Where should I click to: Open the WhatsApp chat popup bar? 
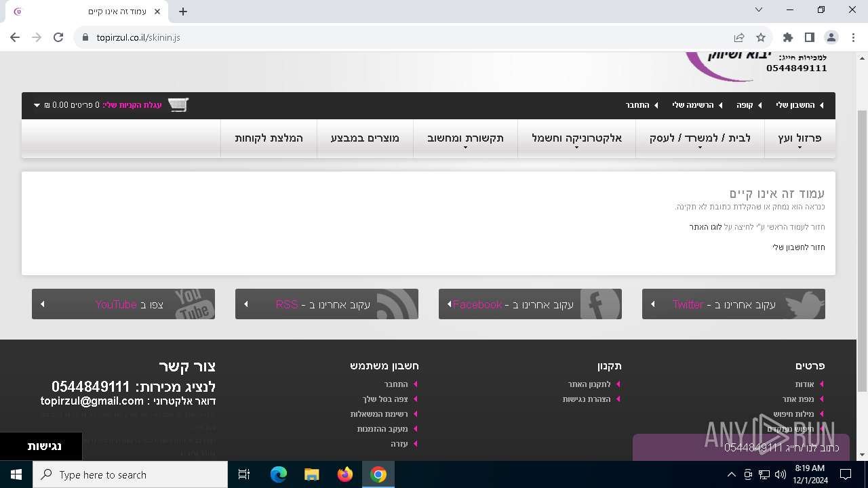click(x=741, y=447)
